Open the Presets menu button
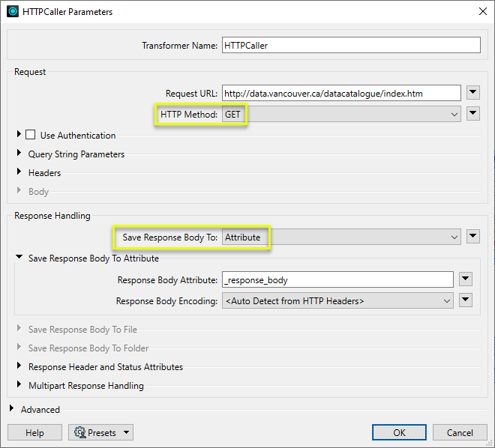495x448 pixels. [100, 432]
